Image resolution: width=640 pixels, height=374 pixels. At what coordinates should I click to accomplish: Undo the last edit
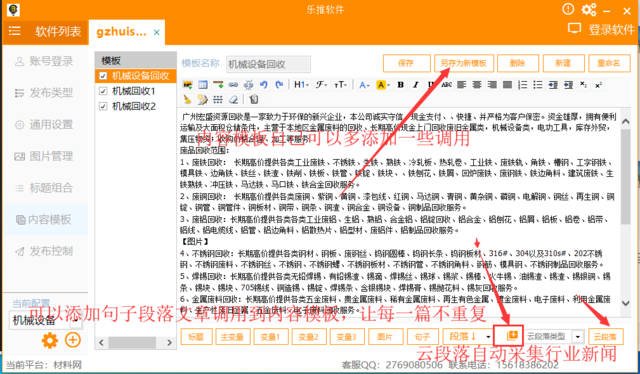[264, 85]
